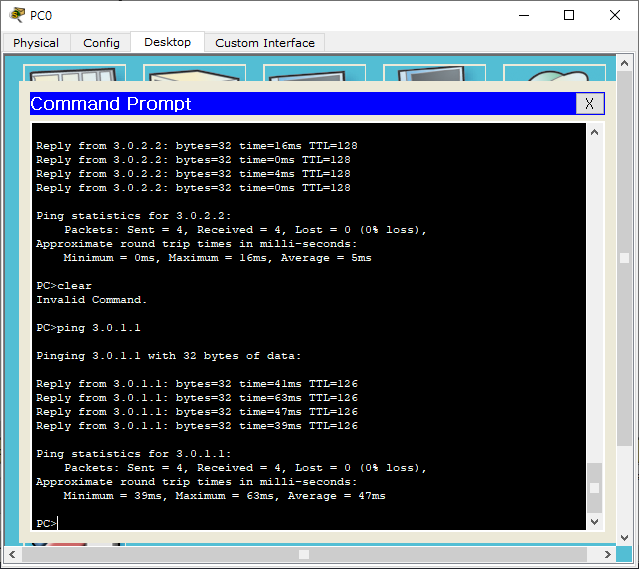639x569 pixels.
Task: Click the Command Prompt title bar
Action: coord(303,104)
